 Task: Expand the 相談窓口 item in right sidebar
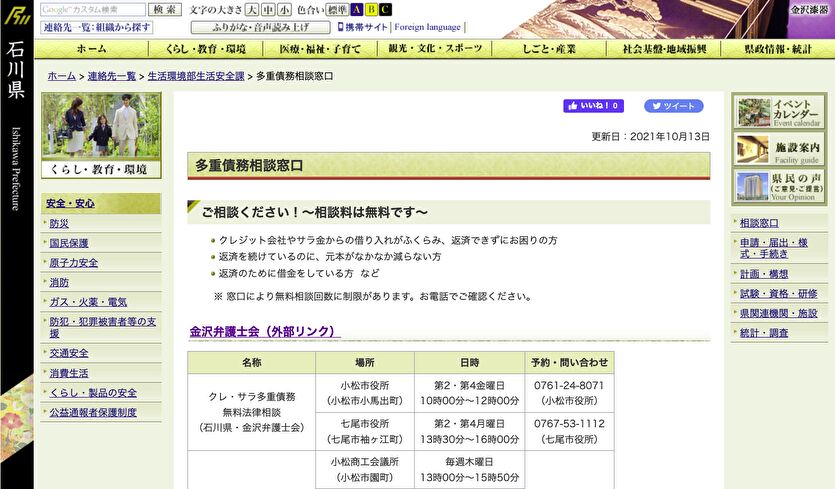click(759, 223)
